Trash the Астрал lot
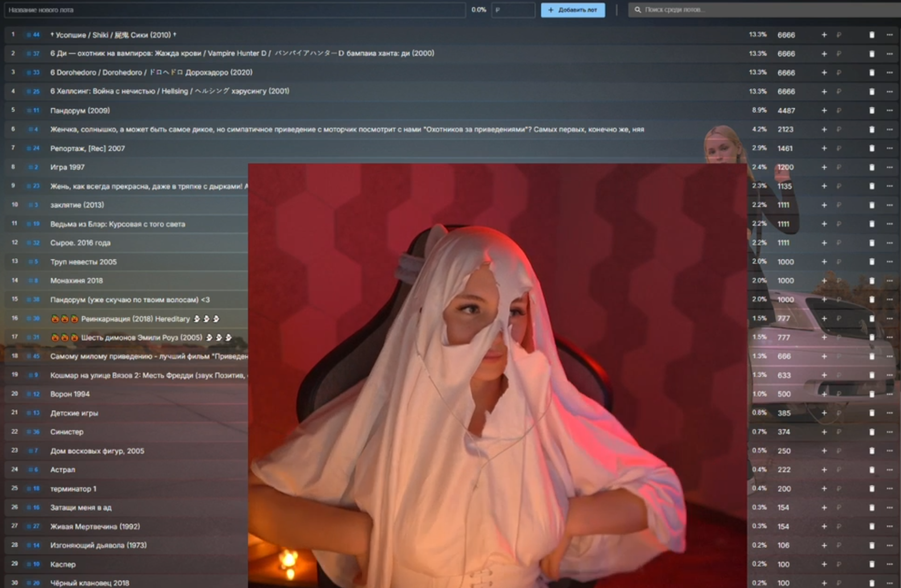Screen dimensions: 901x588 (x=872, y=470)
